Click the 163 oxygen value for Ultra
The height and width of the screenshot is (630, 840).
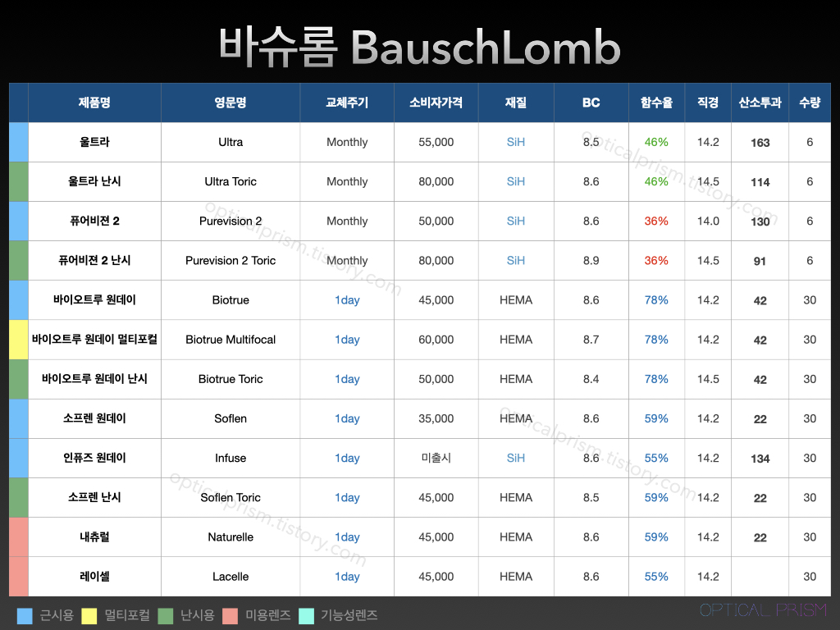click(760, 143)
